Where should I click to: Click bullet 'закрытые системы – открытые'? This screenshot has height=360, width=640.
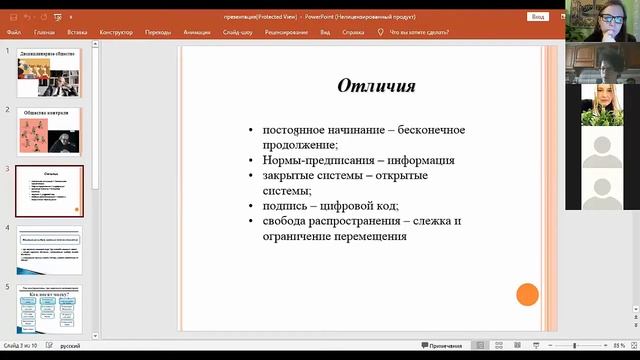(x=345, y=176)
